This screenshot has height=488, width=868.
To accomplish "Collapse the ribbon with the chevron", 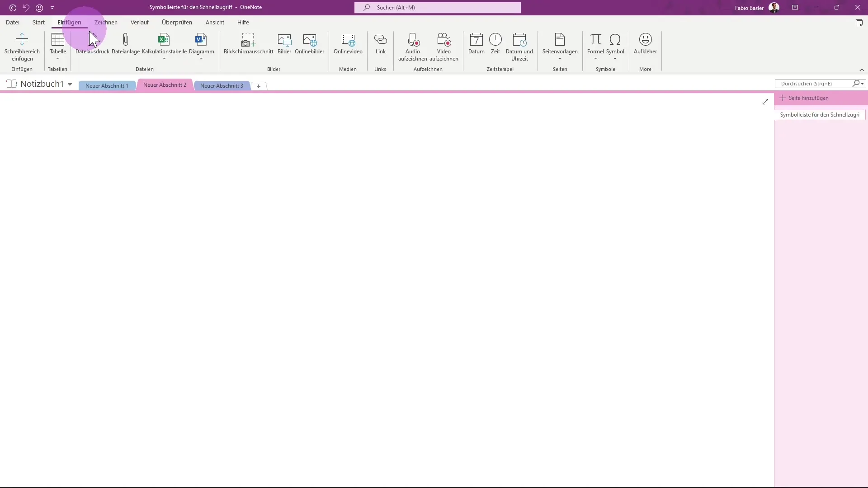I will 862,70.
